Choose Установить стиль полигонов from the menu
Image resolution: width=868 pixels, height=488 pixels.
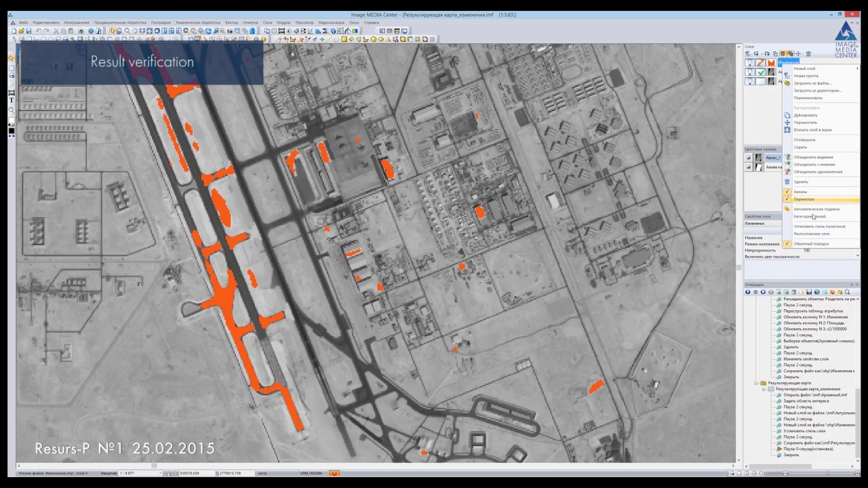point(821,226)
